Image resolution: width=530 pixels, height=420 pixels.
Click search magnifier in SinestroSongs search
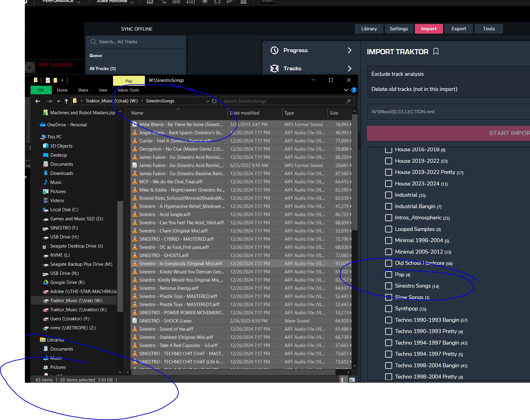(348, 101)
